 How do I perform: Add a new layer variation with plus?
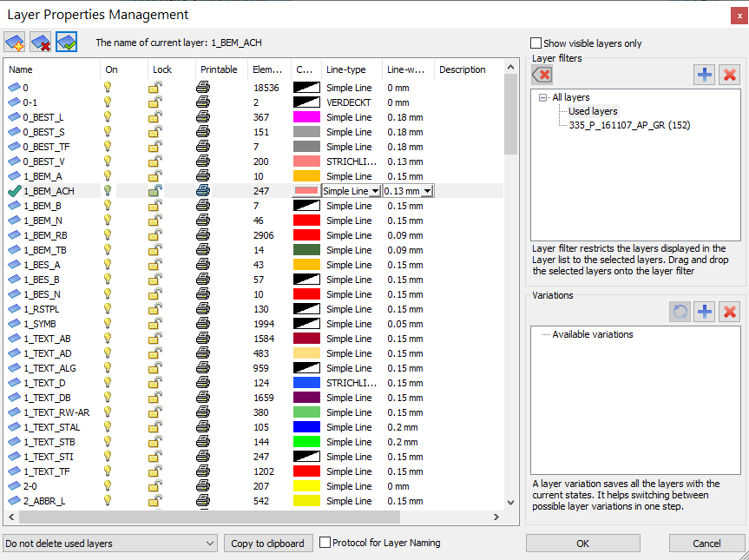[704, 311]
